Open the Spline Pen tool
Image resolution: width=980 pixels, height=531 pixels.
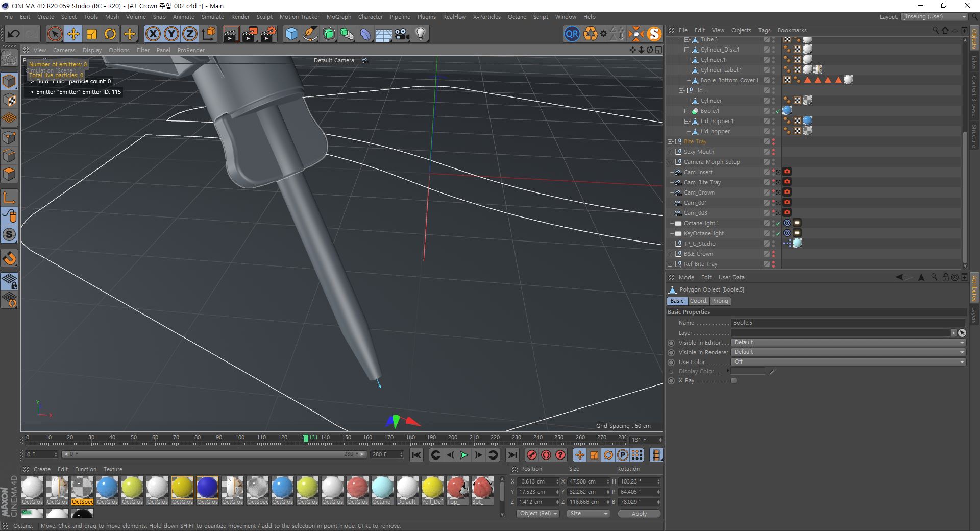click(x=310, y=34)
